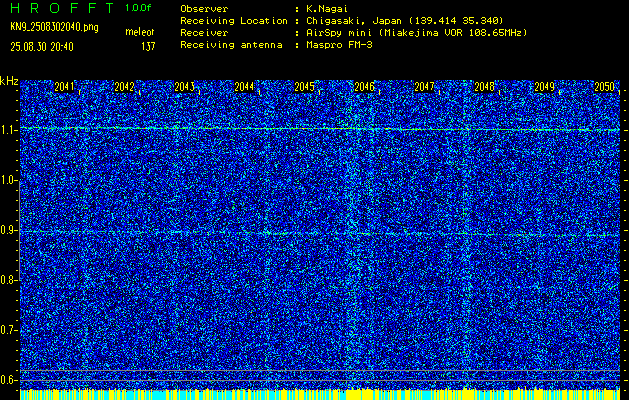Click the 2050 time marker
Viewport: 629px width, 400px height.
[x=605, y=87]
